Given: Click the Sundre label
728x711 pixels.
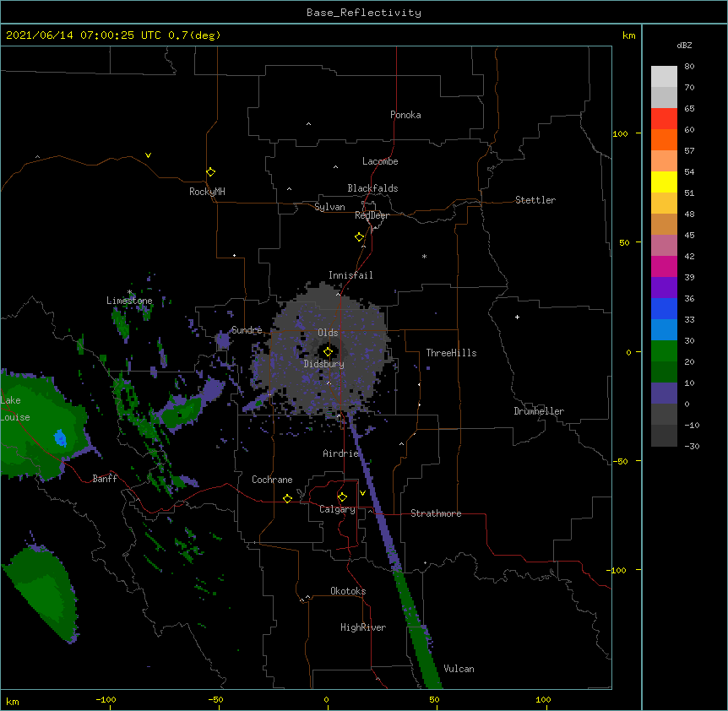Looking at the screenshot, I should (247, 330).
